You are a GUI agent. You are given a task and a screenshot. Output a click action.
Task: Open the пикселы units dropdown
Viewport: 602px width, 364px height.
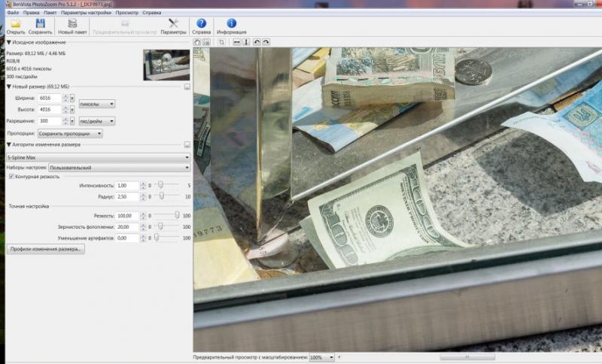pos(97,104)
